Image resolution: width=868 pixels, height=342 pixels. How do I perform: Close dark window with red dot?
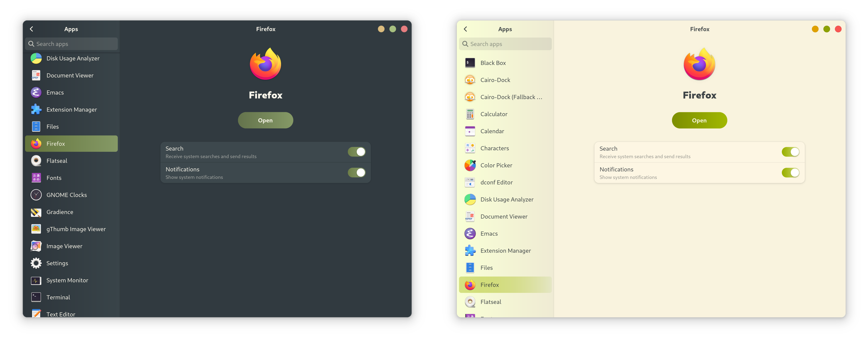coord(404,29)
